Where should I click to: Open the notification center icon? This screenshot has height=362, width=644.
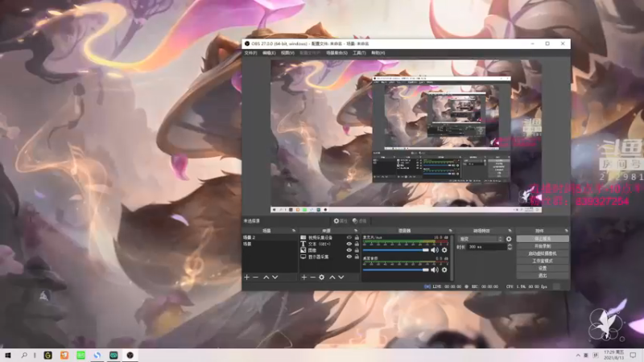click(634, 355)
